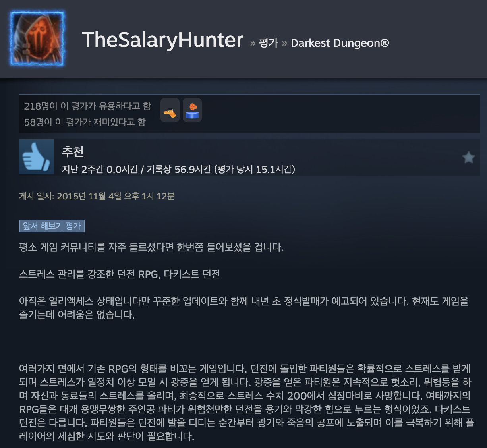Click the blue thumbs-up recommendation icon
The image size is (487, 448).
[37, 157]
